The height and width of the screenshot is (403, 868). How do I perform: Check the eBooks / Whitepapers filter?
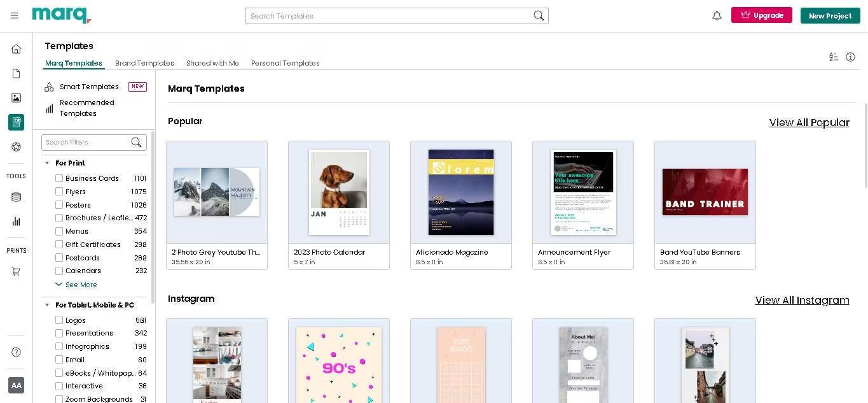[59, 373]
